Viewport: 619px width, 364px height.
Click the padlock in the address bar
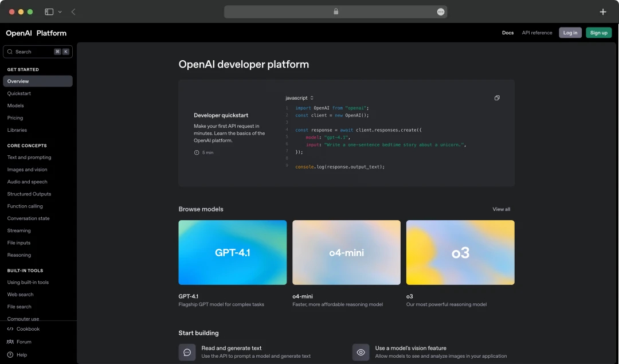[336, 11]
